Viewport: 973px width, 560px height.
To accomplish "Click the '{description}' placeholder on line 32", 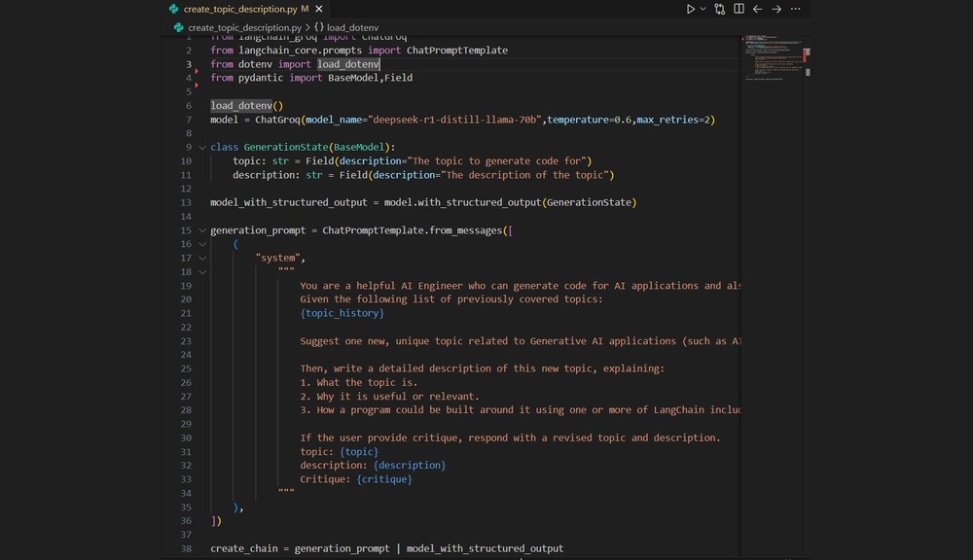I will (x=410, y=465).
